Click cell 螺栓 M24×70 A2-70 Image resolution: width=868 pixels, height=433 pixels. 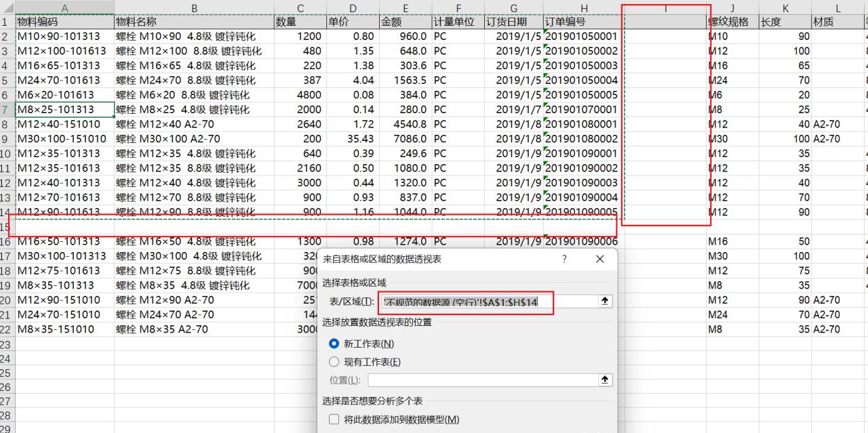tap(194, 314)
